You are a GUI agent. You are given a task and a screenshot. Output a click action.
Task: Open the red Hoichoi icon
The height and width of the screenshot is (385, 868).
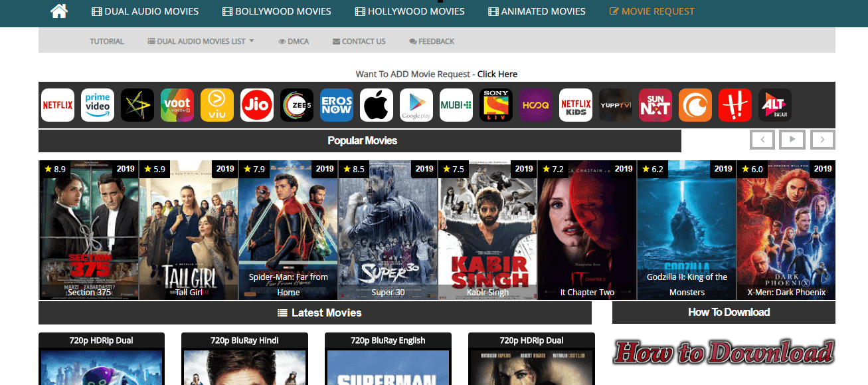pos(735,105)
